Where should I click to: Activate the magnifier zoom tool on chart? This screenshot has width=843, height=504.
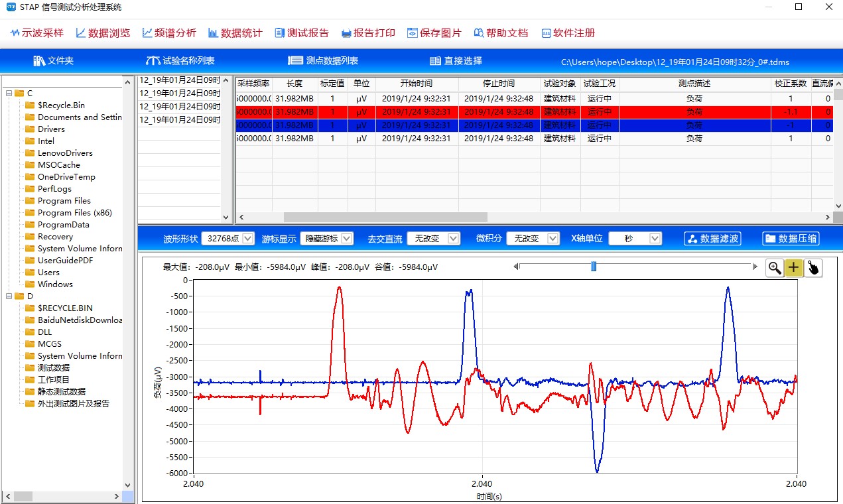[775, 267]
